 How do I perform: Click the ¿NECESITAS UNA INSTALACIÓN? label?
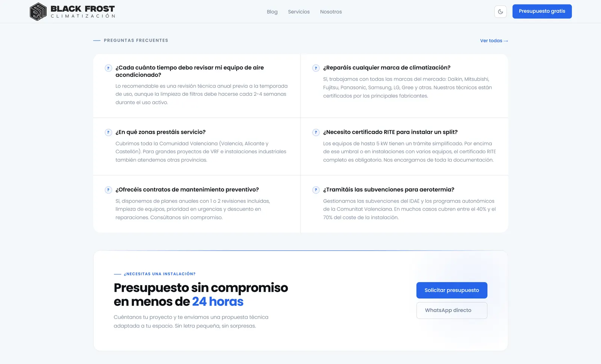click(160, 274)
